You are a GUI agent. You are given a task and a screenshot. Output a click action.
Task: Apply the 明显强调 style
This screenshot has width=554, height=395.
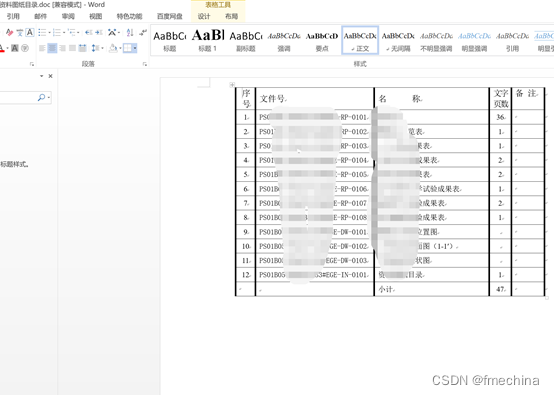475,40
